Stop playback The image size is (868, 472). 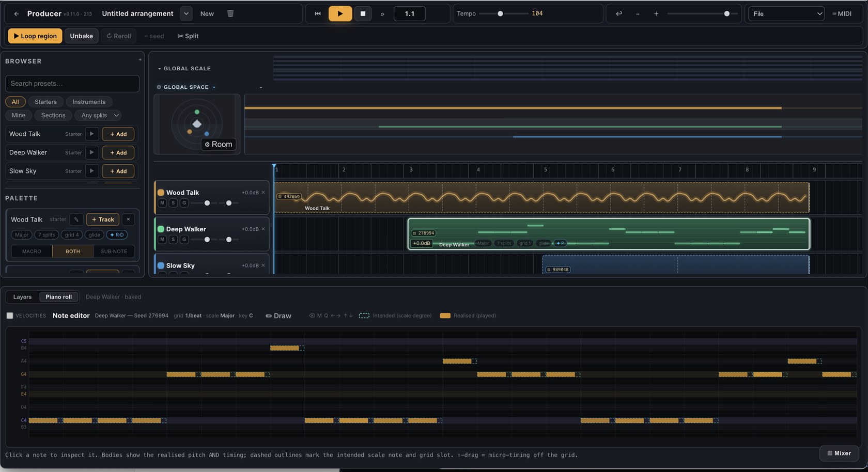pyautogui.click(x=363, y=14)
